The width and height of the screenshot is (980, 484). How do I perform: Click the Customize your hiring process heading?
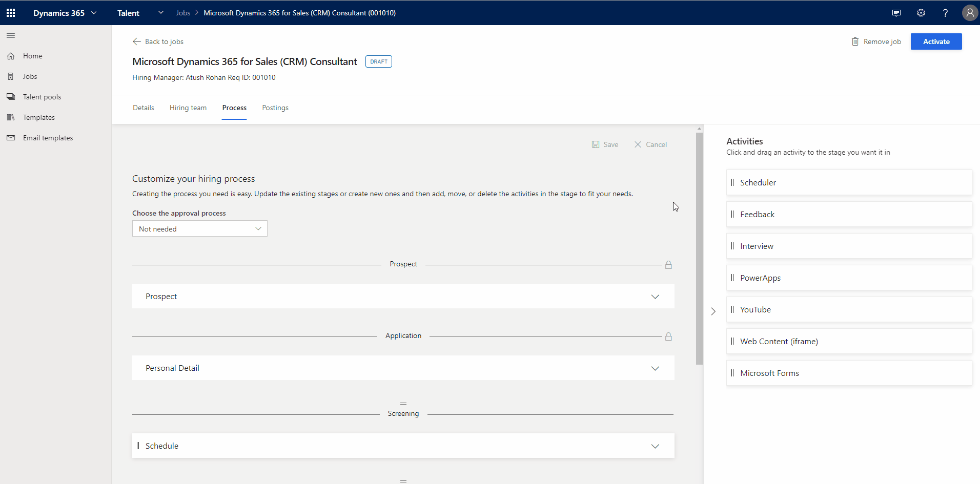pos(194,179)
